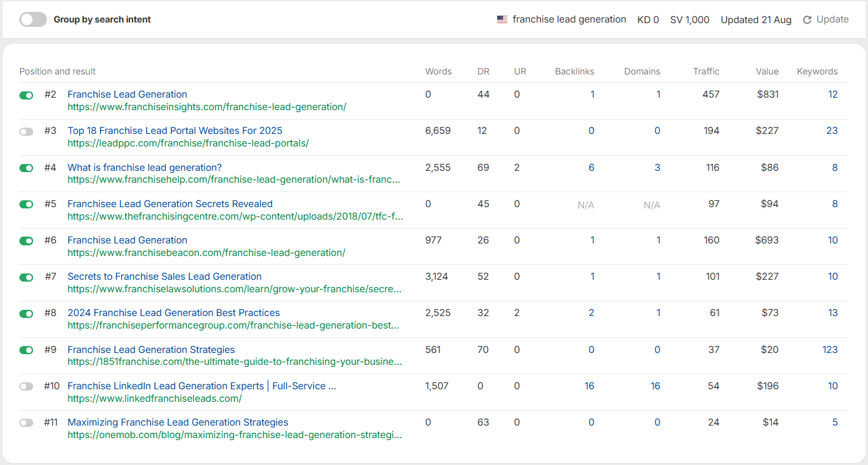Enable the toggle for result #10
The width and height of the screenshot is (868, 465).
pos(26,386)
